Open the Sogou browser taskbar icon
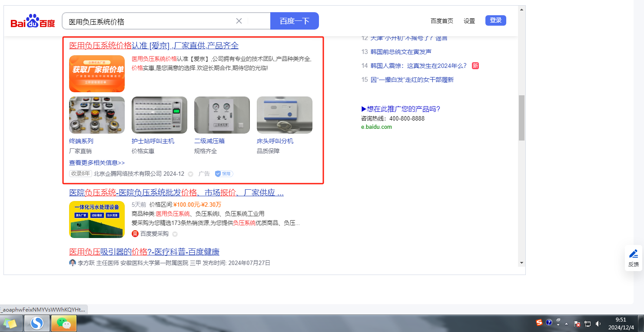Screen dimensions: 644x332 coord(37,323)
